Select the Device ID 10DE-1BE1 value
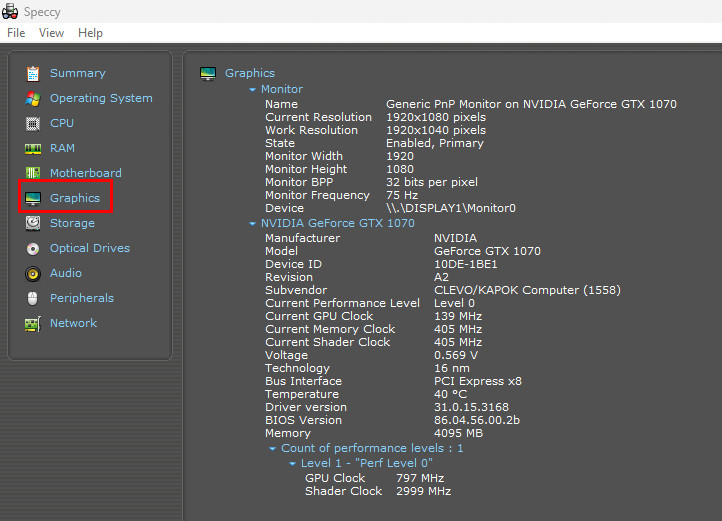Image resolution: width=722 pixels, height=521 pixels. (466, 264)
